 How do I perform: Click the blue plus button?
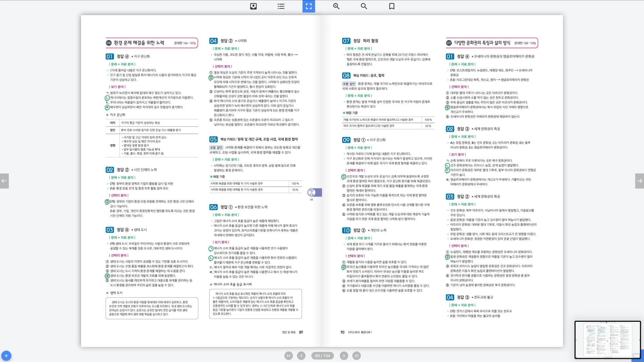tap(6, 356)
